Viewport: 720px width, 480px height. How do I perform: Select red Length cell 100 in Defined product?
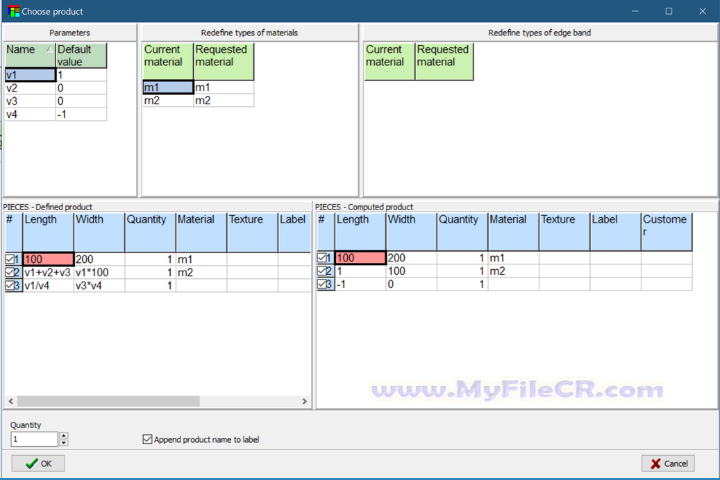48,259
